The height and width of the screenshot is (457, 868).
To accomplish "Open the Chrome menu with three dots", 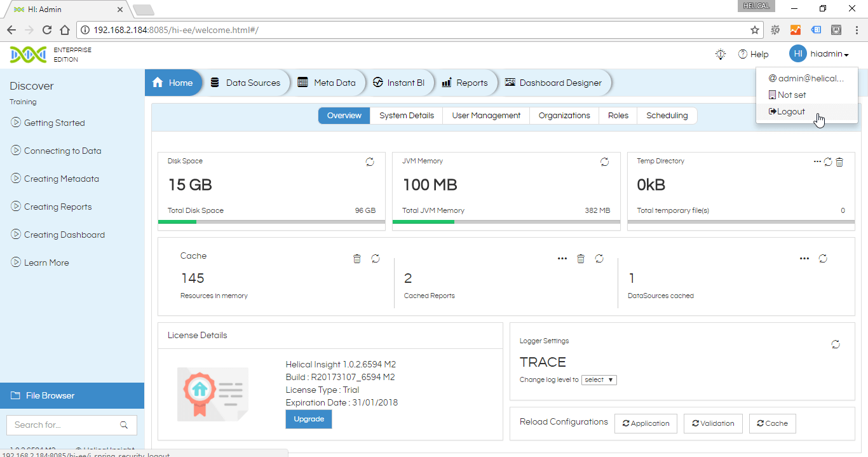I will [x=856, y=30].
